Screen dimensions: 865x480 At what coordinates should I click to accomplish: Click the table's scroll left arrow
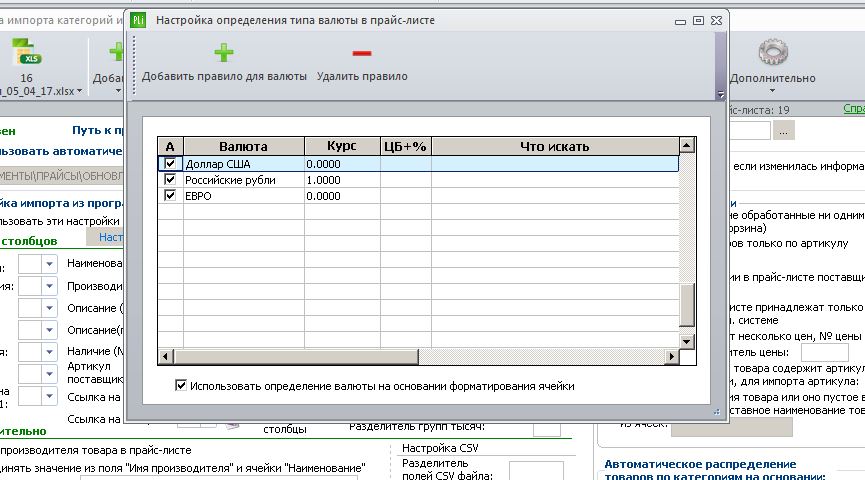click(x=165, y=356)
